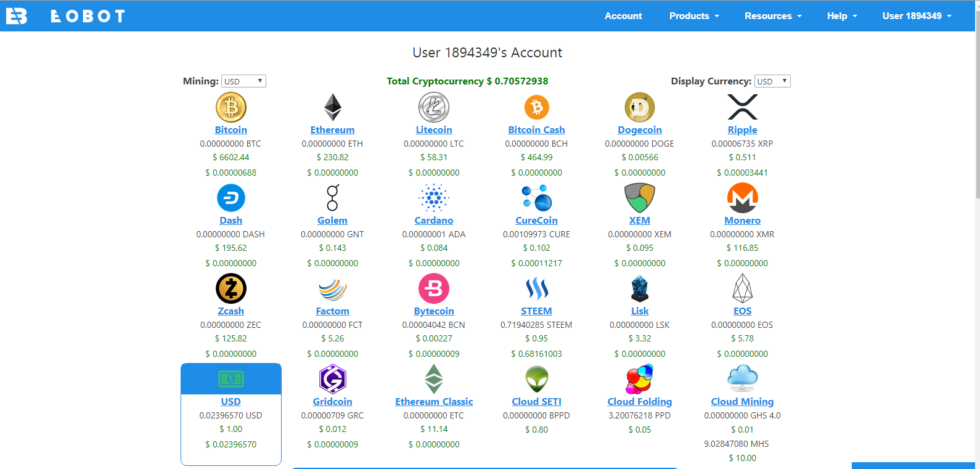Image resolution: width=980 pixels, height=469 pixels.
Task: Click the Ethereum Classic link
Action: point(434,402)
